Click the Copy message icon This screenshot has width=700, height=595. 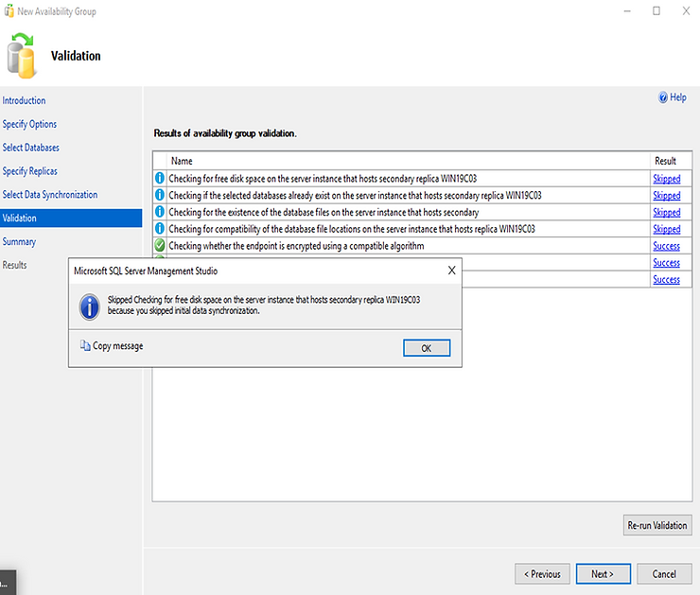(x=85, y=346)
